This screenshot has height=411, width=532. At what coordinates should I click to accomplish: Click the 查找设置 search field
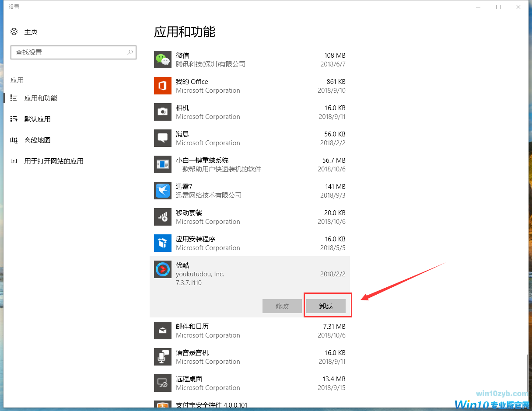coord(68,52)
